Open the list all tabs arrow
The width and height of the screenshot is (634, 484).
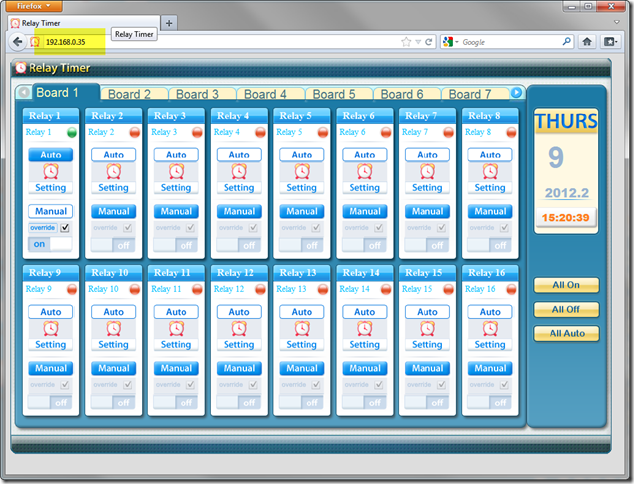pyautogui.click(x=617, y=22)
